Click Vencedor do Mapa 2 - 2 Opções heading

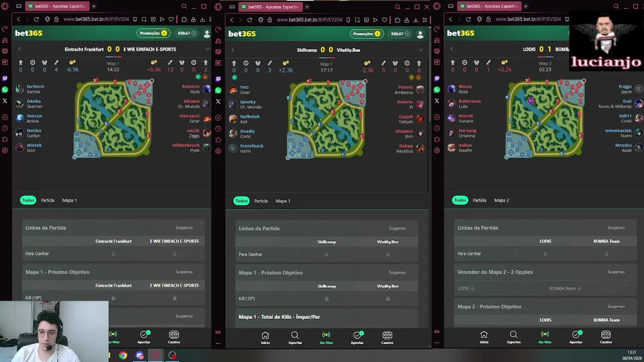click(x=495, y=272)
